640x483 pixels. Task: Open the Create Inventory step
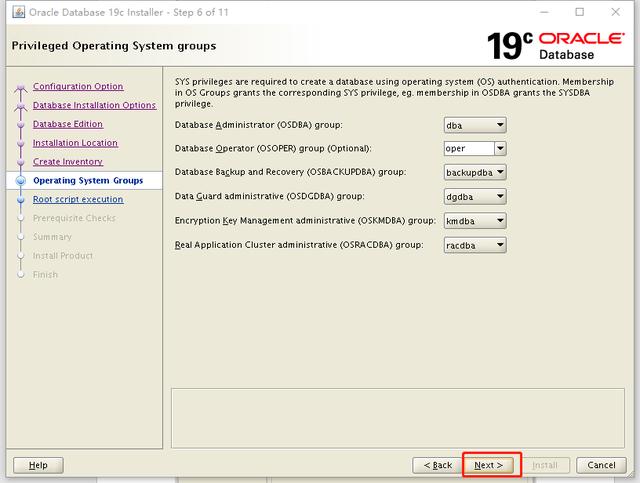68,161
